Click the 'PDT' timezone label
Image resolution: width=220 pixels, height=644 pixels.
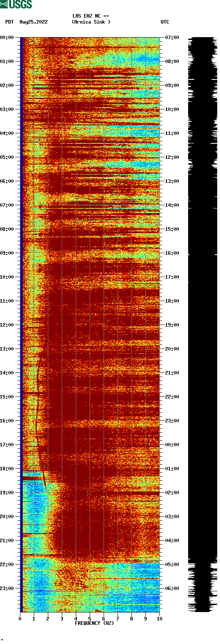10,22
